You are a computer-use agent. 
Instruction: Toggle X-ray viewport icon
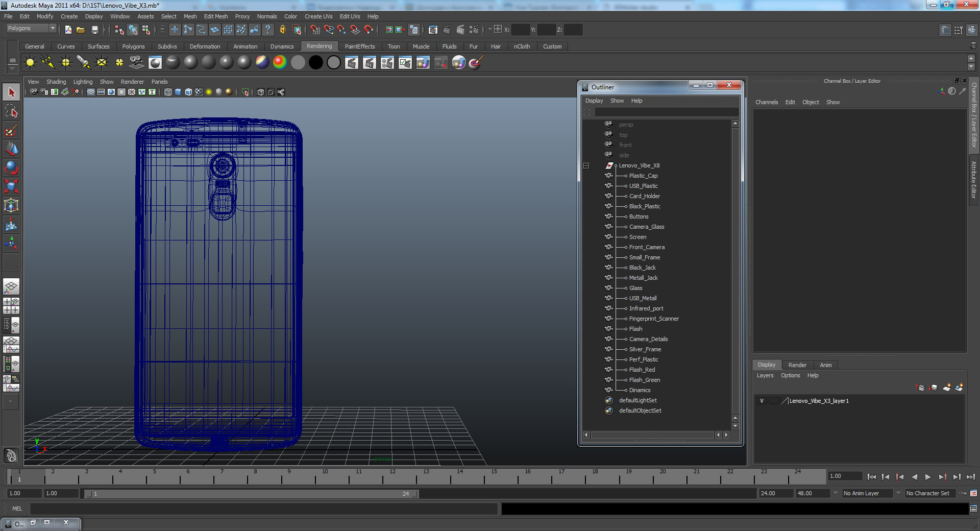261,92
